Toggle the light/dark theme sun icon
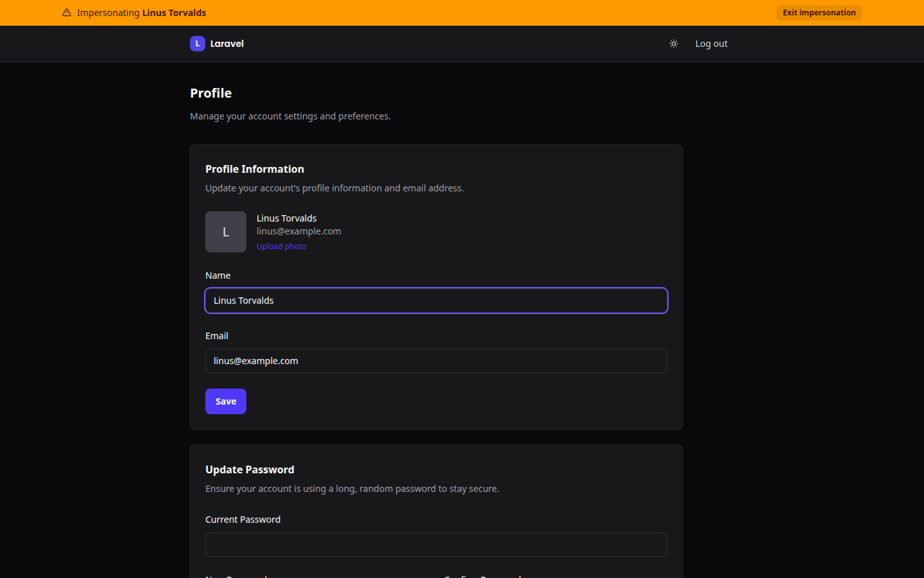Image resolution: width=924 pixels, height=578 pixels. tap(674, 44)
